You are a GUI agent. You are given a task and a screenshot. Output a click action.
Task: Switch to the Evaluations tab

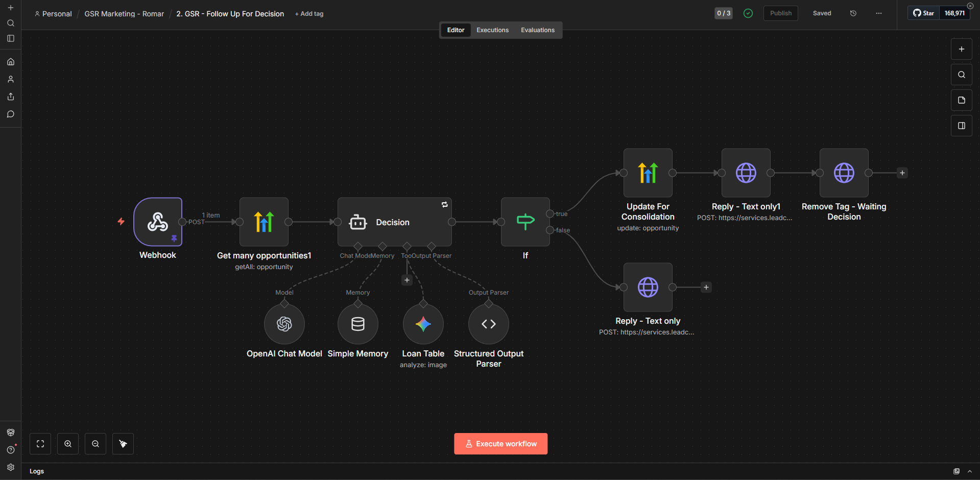tap(538, 30)
